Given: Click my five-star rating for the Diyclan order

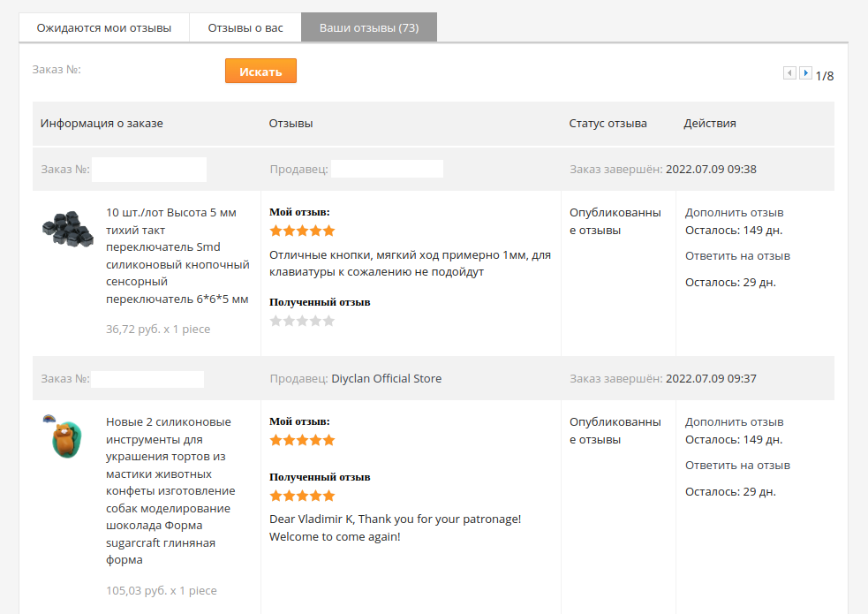Looking at the screenshot, I should click(x=302, y=440).
